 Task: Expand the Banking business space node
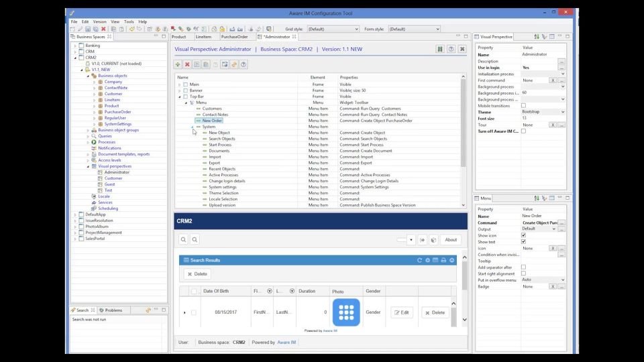pyautogui.click(x=75, y=46)
